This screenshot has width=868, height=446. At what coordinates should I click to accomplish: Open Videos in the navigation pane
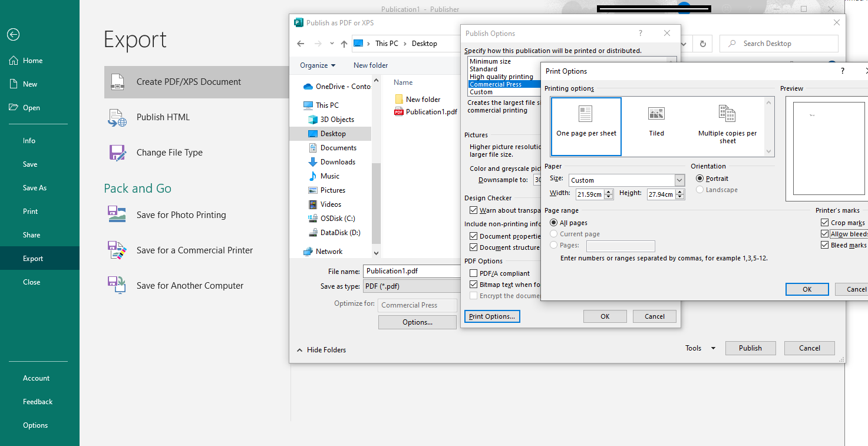coord(325,204)
